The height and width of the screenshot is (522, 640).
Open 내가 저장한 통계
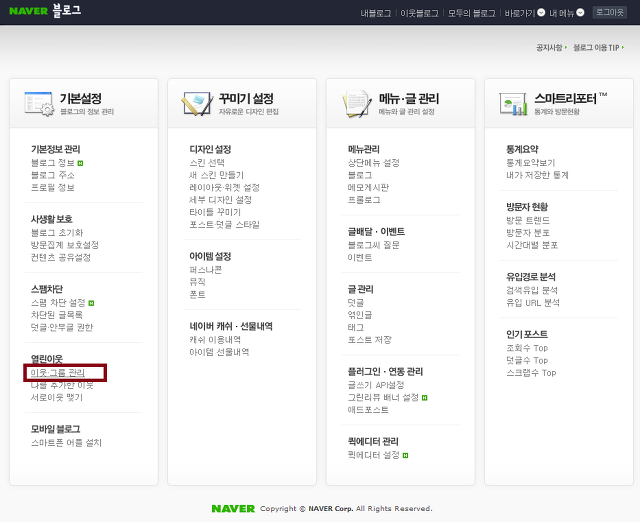point(538,175)
